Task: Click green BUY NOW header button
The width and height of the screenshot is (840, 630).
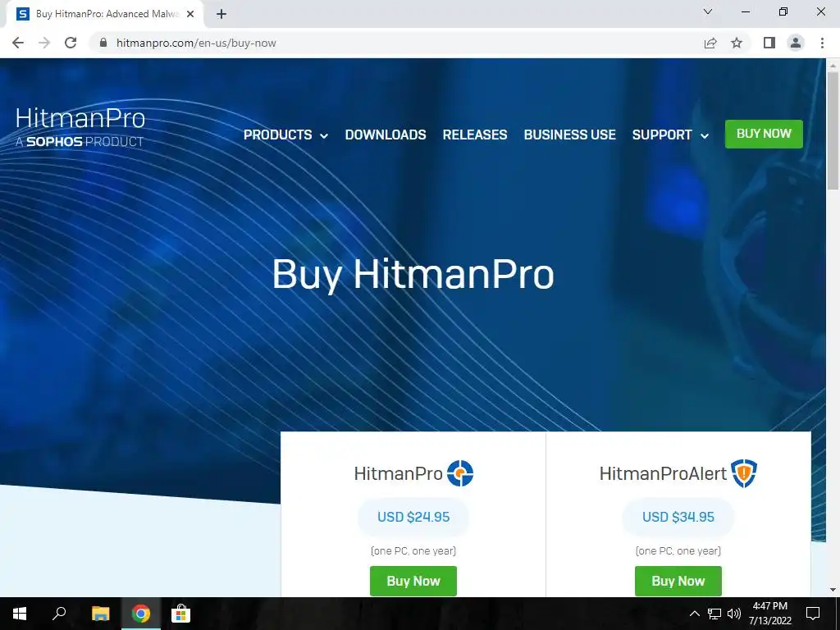Action: [764, 134]
